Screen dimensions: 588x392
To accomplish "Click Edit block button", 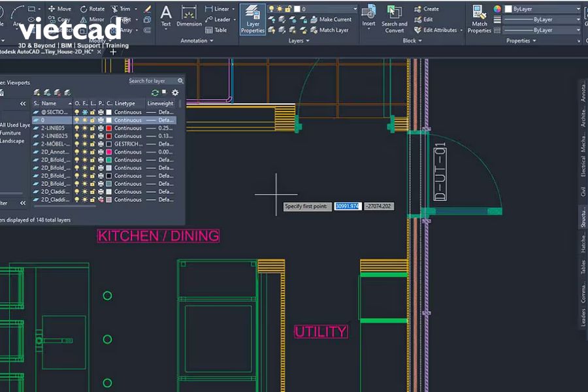I will 423,19.
